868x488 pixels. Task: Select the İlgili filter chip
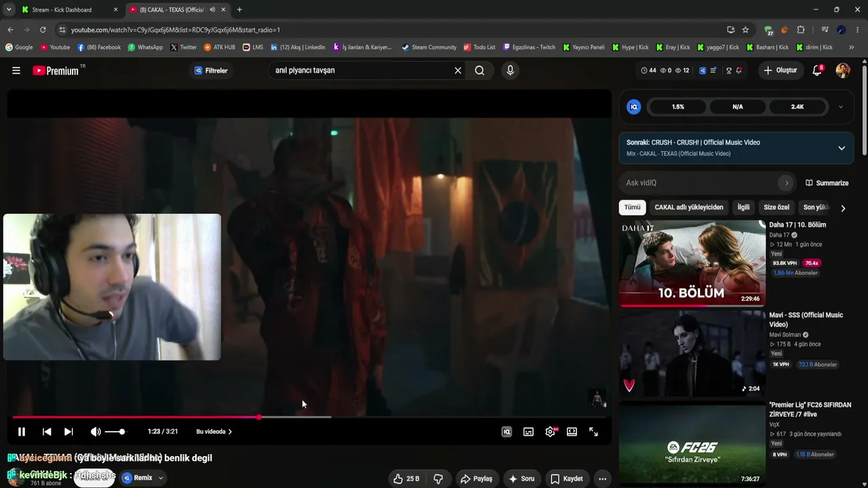coord(744,207)
